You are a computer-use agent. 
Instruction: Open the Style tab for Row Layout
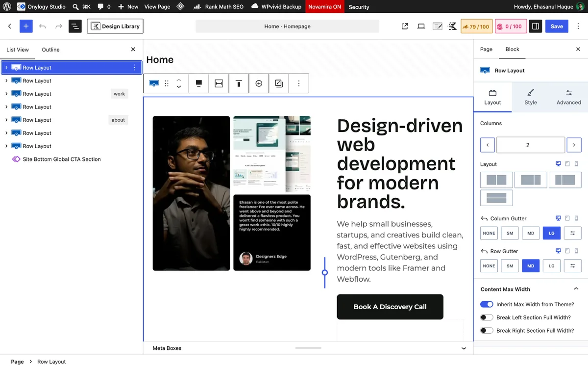531,97
